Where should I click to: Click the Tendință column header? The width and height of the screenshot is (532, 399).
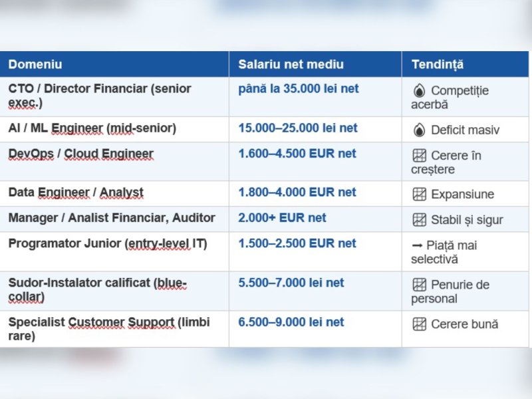coord(438,65)
